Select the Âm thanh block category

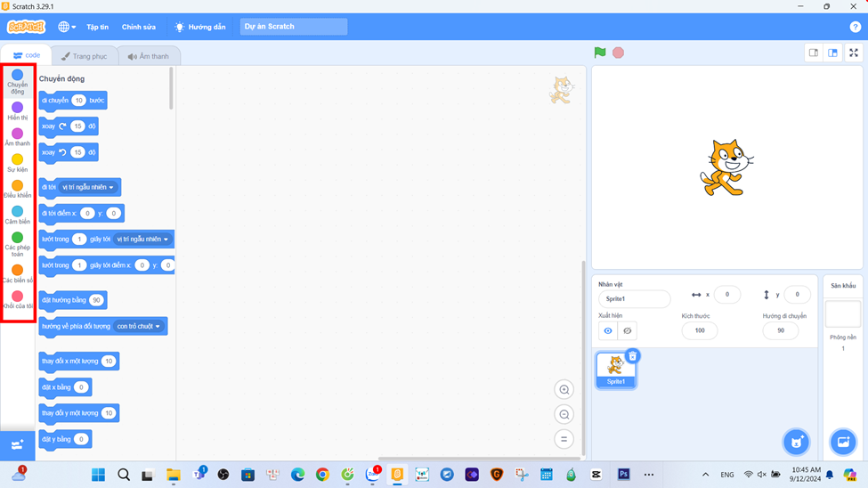(17, 137)
